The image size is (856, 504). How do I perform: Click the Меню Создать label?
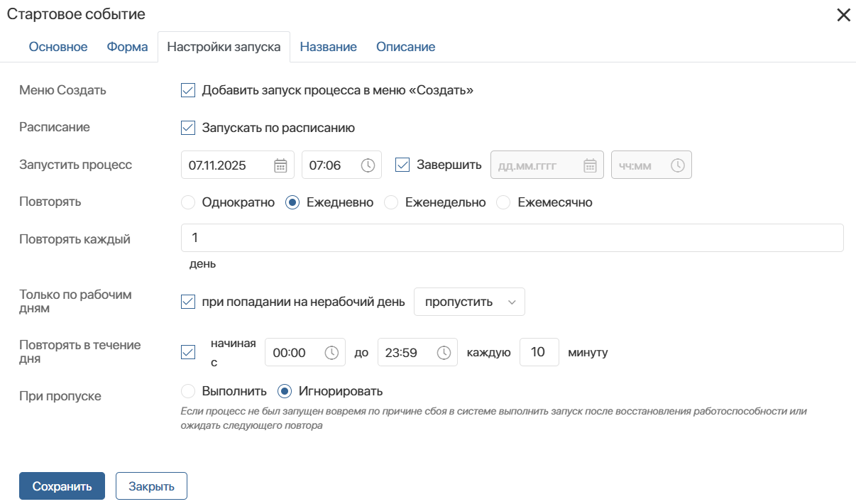[x=62, y=90]
